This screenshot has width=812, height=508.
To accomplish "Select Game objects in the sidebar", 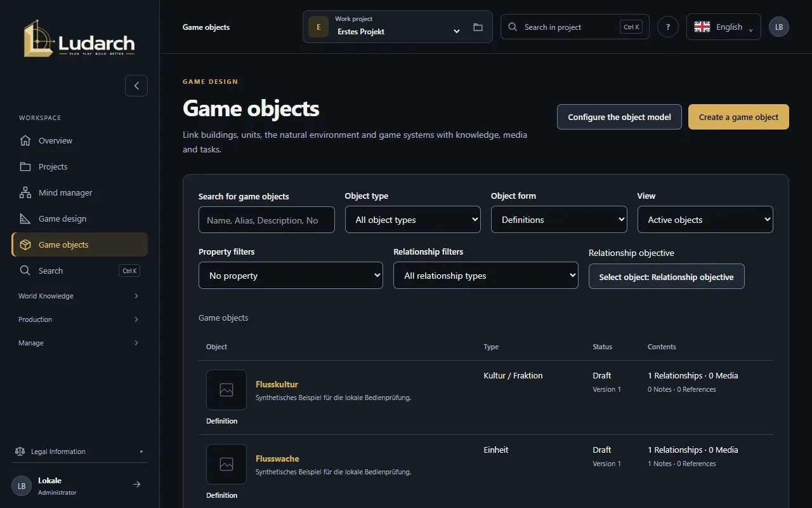I will point(79,244).
